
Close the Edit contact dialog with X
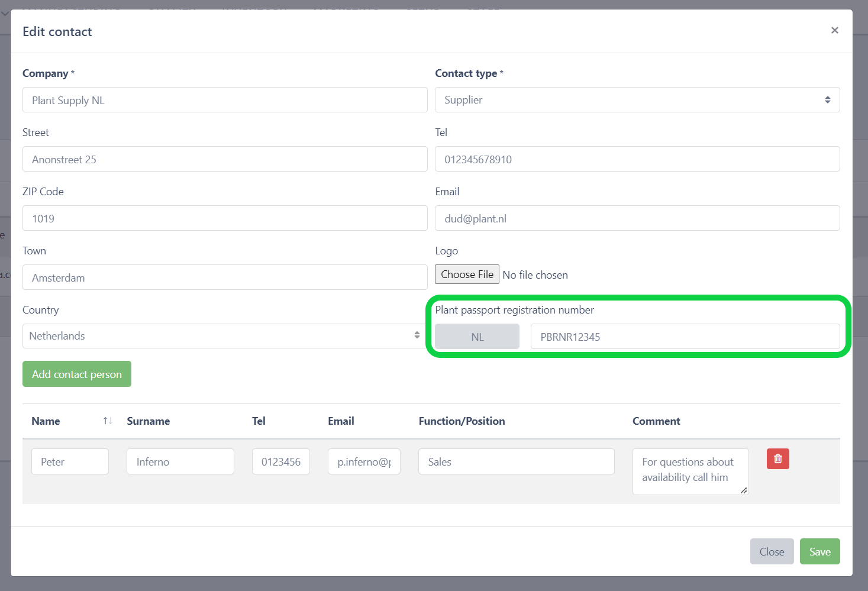pyautogui.click(x=834, y=30)
